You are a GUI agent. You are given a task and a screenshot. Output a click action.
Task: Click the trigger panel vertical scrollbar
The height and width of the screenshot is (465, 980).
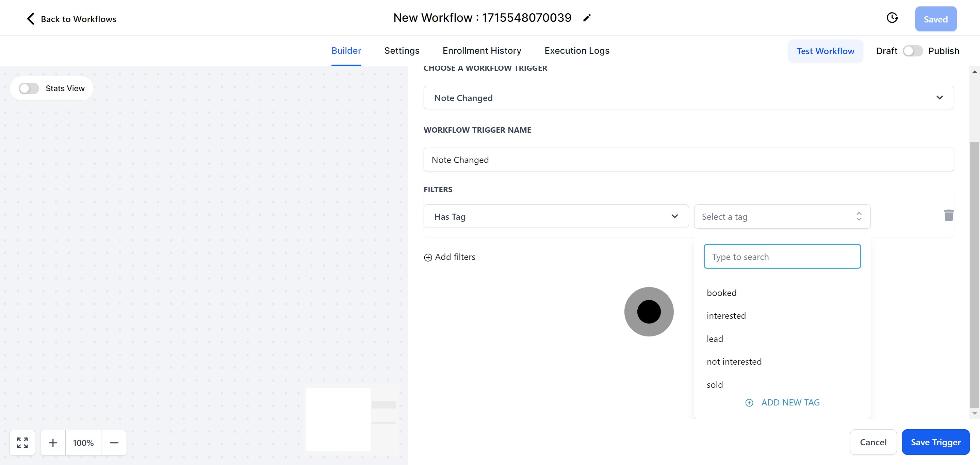(x=974, y=274)
